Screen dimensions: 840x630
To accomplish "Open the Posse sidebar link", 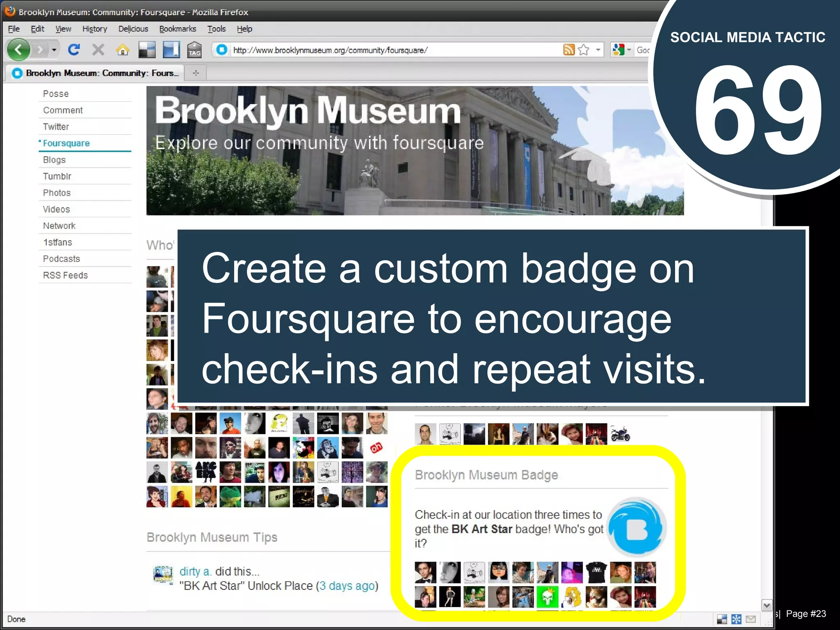I will pos(56,94).
